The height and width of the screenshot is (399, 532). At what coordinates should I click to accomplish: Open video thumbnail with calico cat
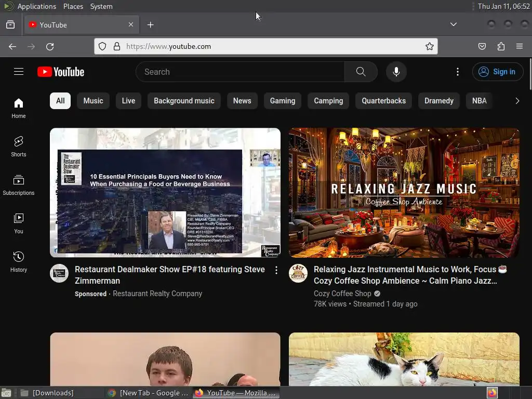tap(404, 359)
